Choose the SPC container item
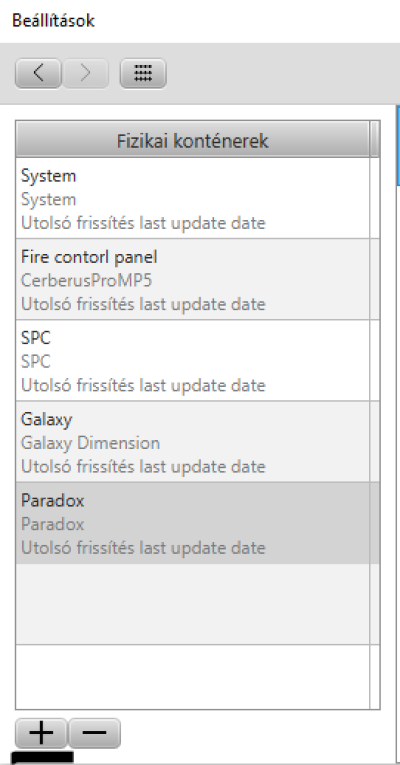The width and height of the screenshot is (400, 765). coord(193,361)
